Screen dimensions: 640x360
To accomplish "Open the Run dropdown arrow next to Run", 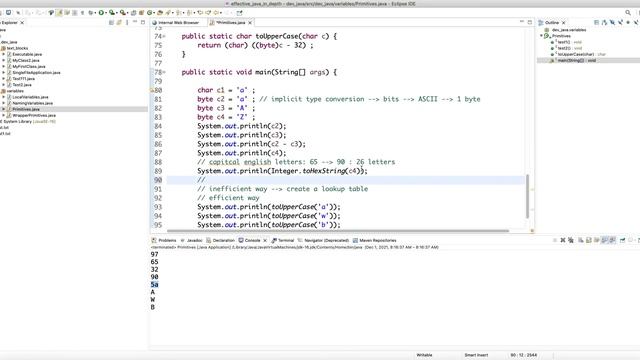I will [106, 13].
